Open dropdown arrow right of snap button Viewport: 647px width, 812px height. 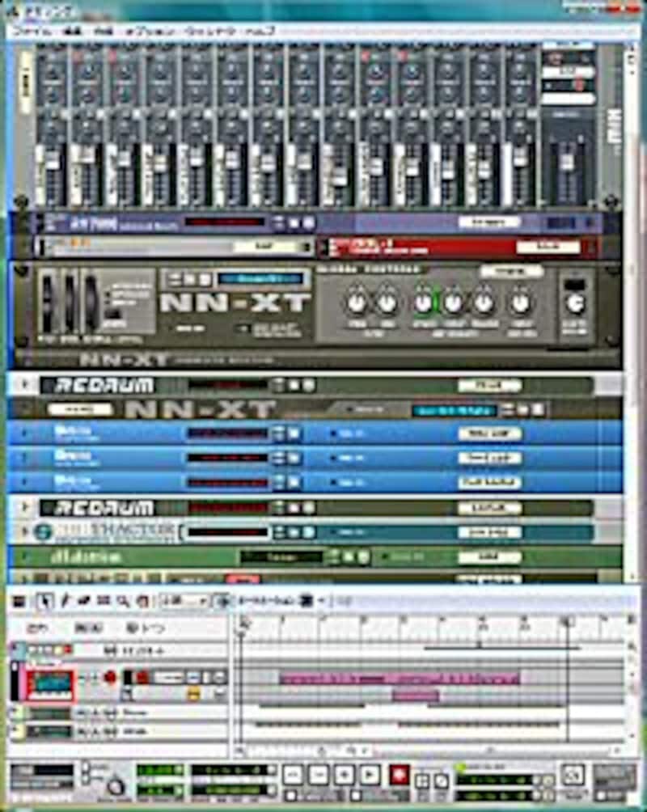[x=321, y=601]
